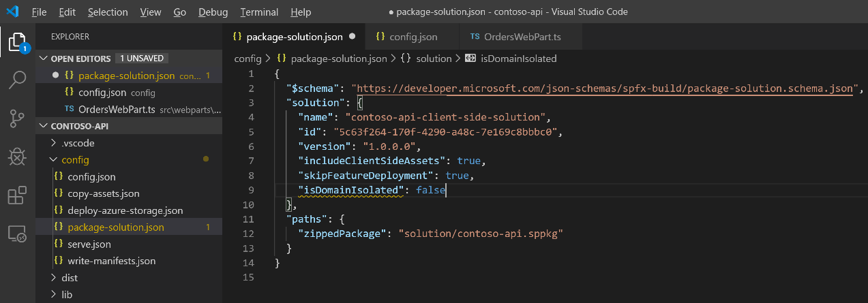Click the includeClientSideAssets property key

click(372, 161)
